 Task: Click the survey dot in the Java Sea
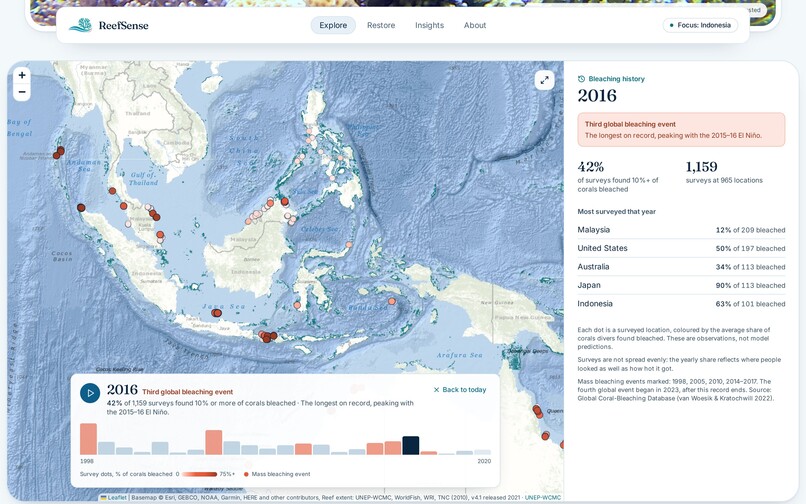point(217,313)
